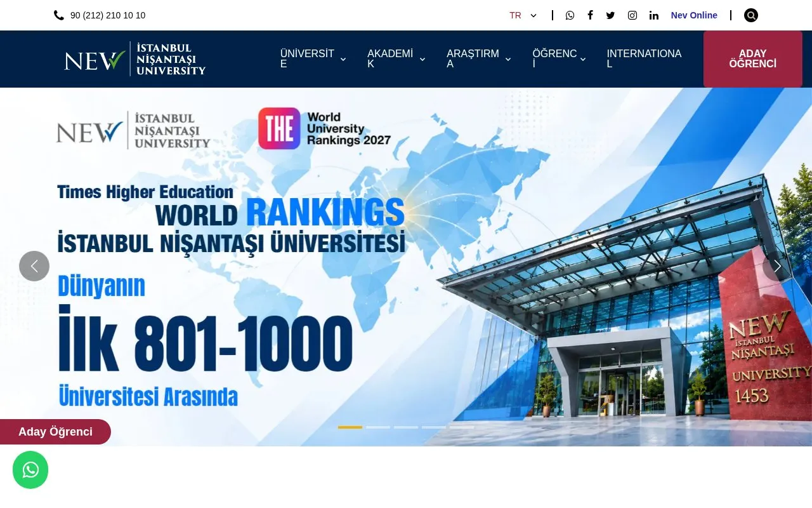
Task: Click phone number 90 (212) 210 10 10
Action: click(x=108, y=15)
